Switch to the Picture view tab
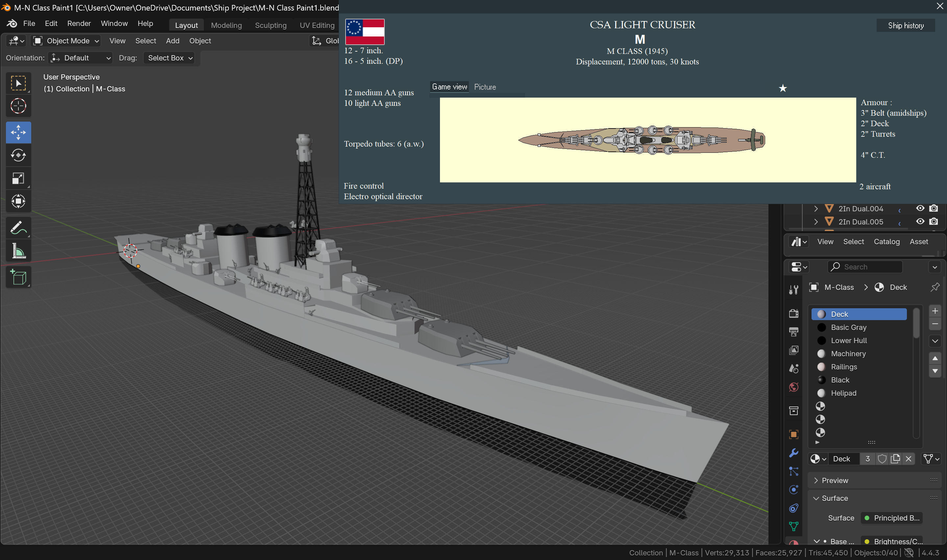947x560 pixels. [485, 87]
